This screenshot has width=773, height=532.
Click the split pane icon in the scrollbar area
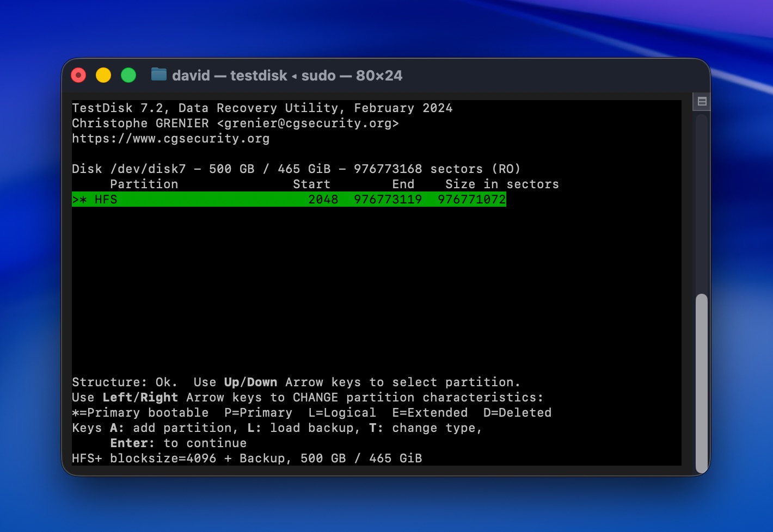[x=703, y=101]
